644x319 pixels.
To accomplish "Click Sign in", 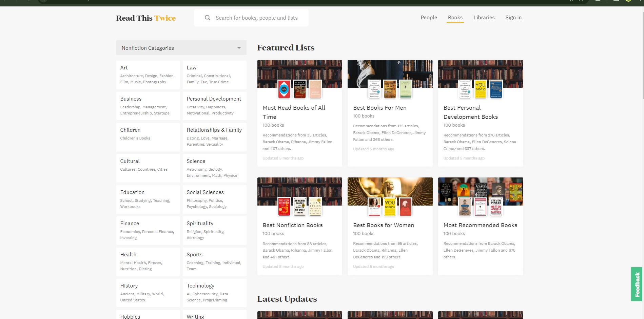I will [513, 18].
